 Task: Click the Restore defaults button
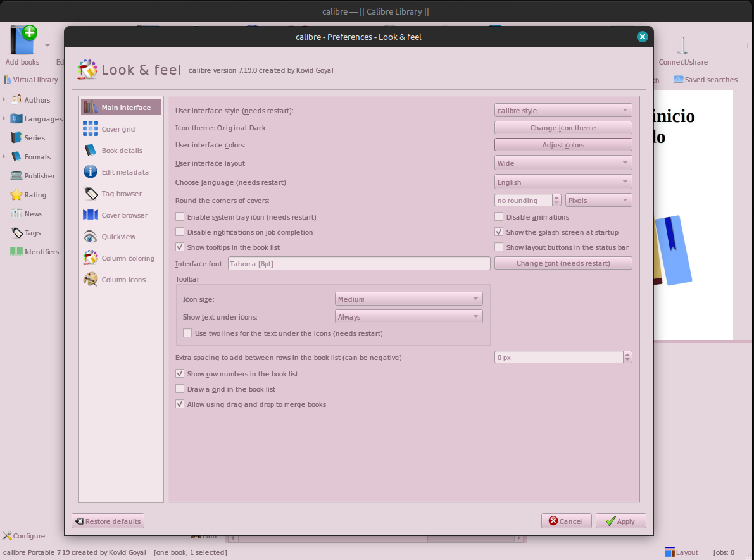point(108,521)
